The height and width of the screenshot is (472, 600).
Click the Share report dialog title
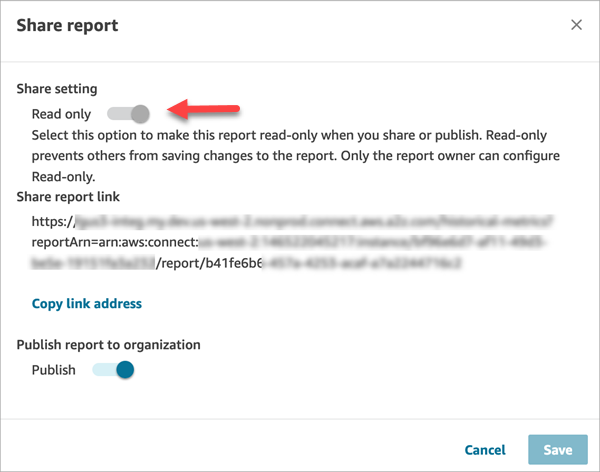click(x=67, y=25)
